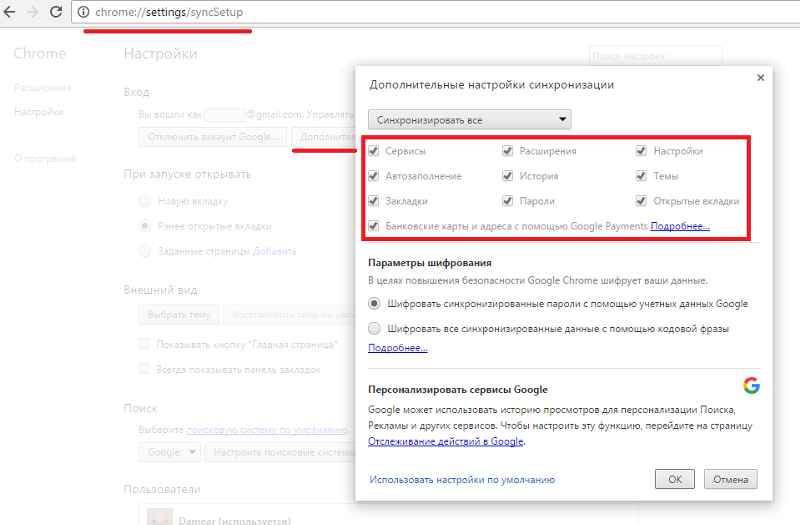Viewport: 800px width, 525px height.
Task: Toggle the Настройки sync checkbox
Action: coord(641,151)
